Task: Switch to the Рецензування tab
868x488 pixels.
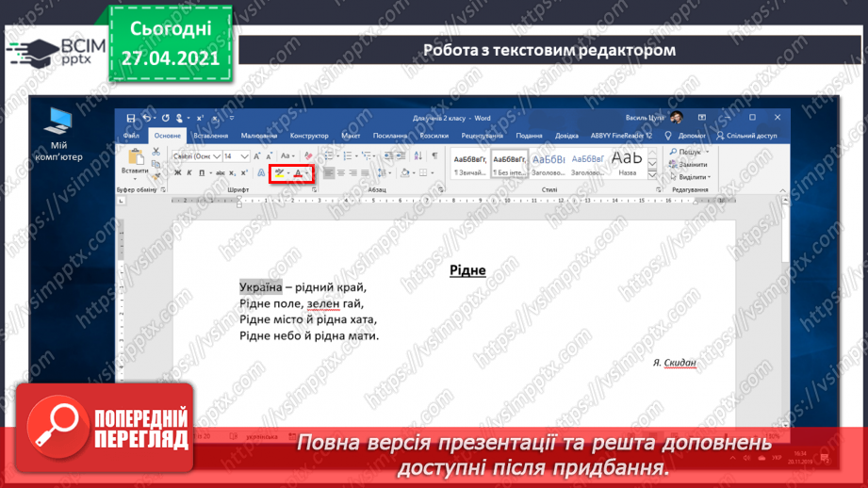Action: tap(482, 136)
